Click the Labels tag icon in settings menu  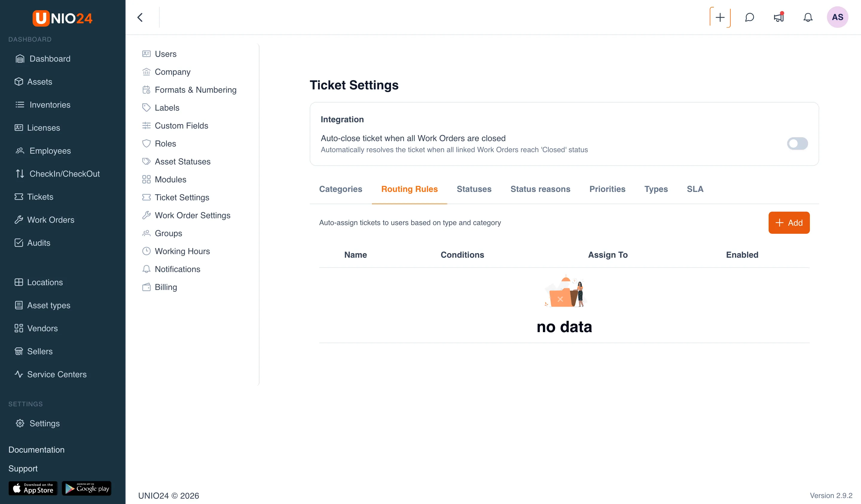(146, 108)
